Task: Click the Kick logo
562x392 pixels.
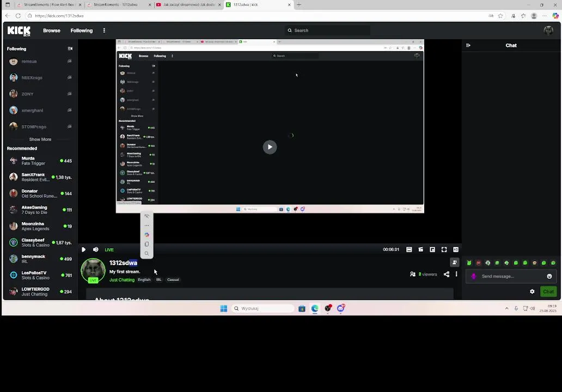Action: click(19, 31)
